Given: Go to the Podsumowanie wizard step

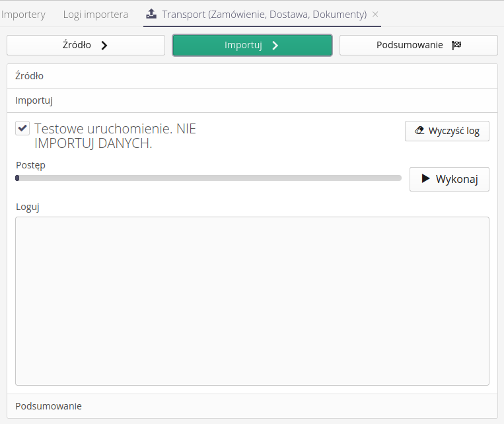Looking at the screenshot, I should pos(418,46).
